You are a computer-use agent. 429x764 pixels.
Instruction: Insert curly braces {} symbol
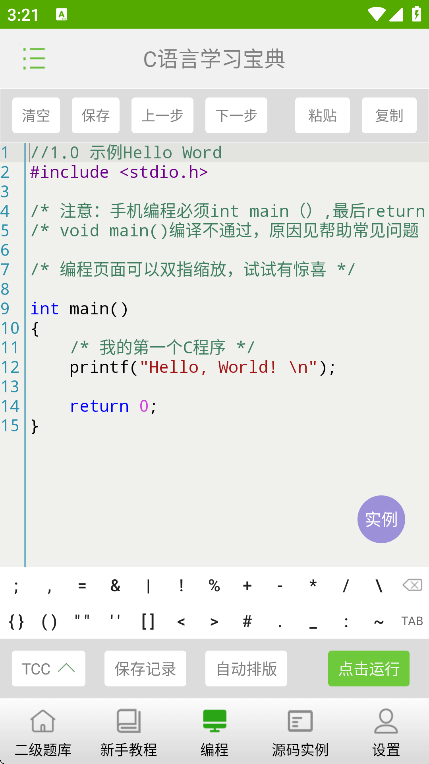point(16,621)
